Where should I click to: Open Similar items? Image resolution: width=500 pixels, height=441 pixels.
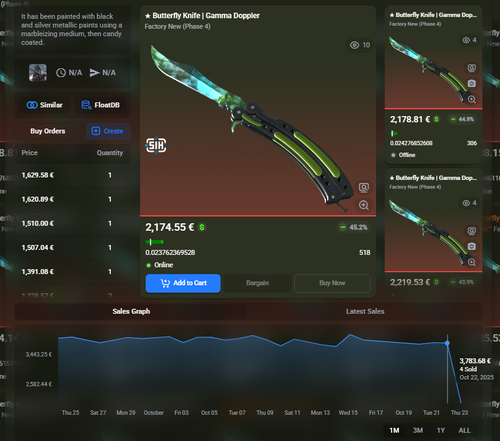44,105
